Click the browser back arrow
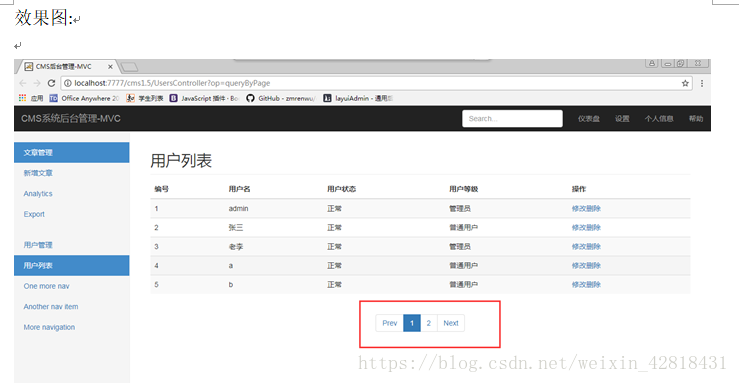Viewport: 739px width, 383px height. pos(23,83)
